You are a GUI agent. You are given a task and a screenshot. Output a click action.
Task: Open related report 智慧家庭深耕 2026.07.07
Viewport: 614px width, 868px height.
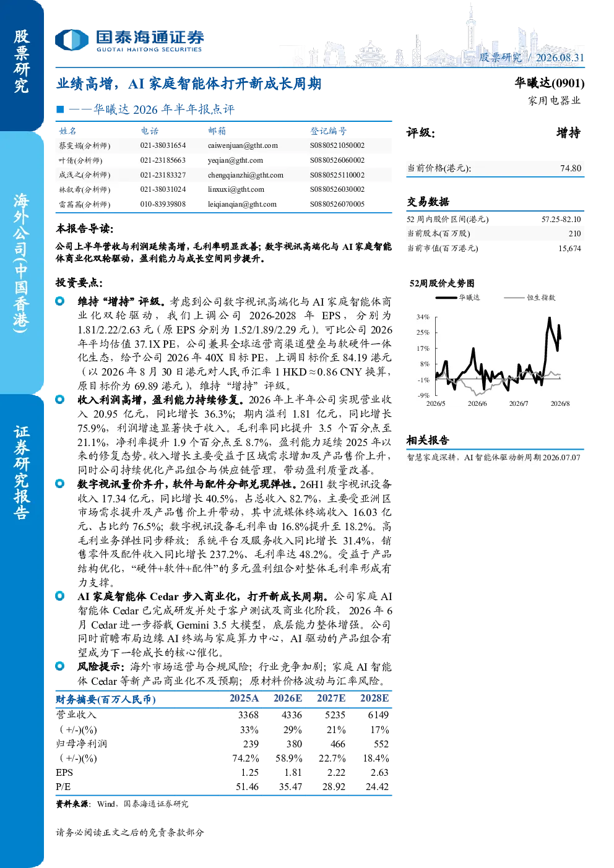click(x=493, y=457)
